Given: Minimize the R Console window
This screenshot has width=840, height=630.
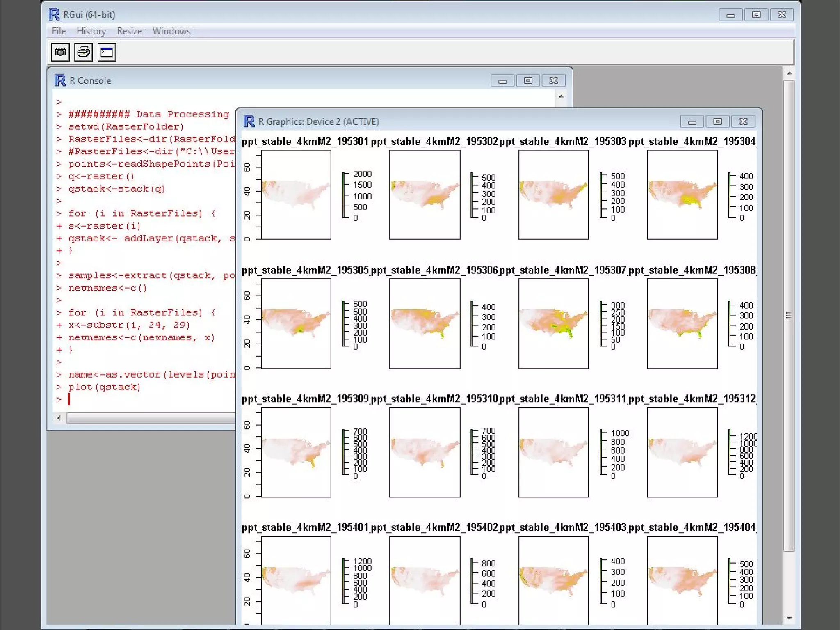Looking at the screenshot, I should [x=502, y=80].
